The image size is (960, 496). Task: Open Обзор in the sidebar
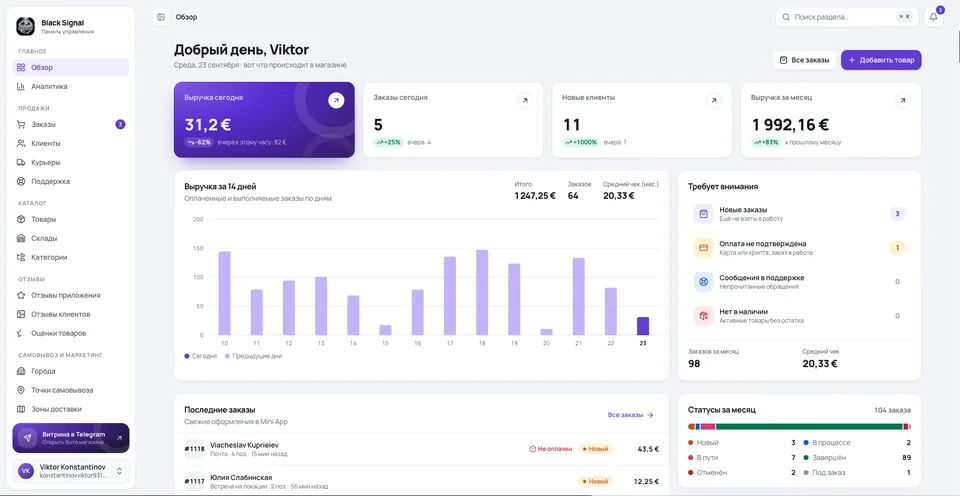pos(70,67)
